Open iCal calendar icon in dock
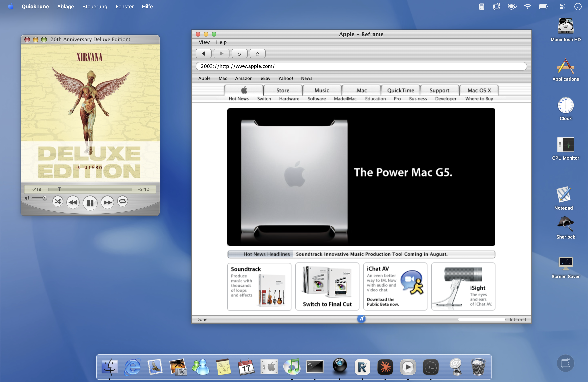The height and width of the screenshot is (382, 588). pos(246,367)
